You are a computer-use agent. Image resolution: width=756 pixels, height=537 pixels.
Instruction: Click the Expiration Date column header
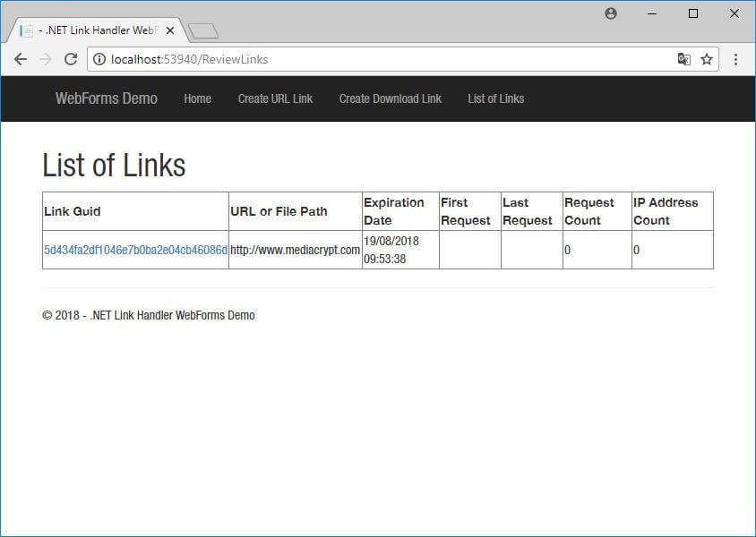394,211
